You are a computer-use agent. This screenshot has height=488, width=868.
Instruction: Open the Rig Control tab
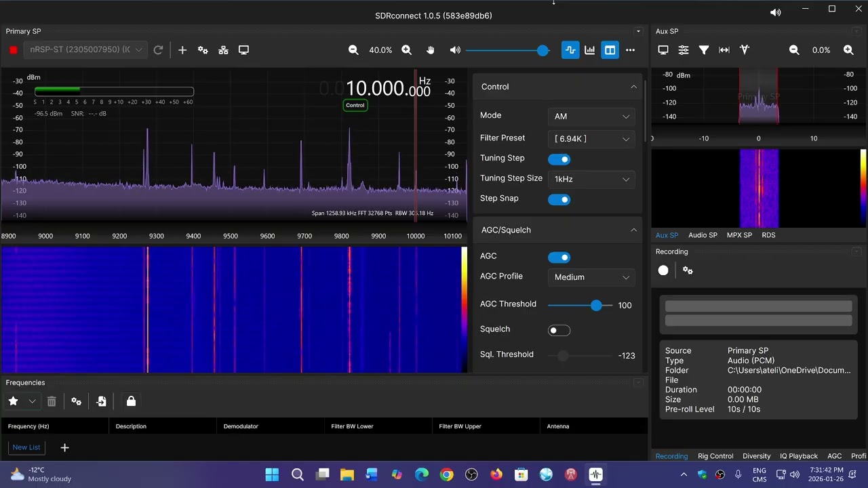715,456
